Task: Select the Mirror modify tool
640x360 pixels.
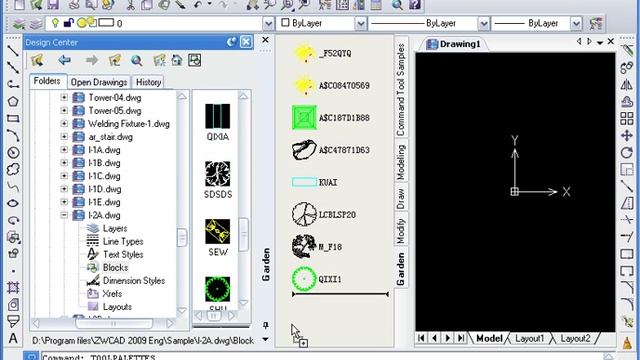Action: [627, 84]
